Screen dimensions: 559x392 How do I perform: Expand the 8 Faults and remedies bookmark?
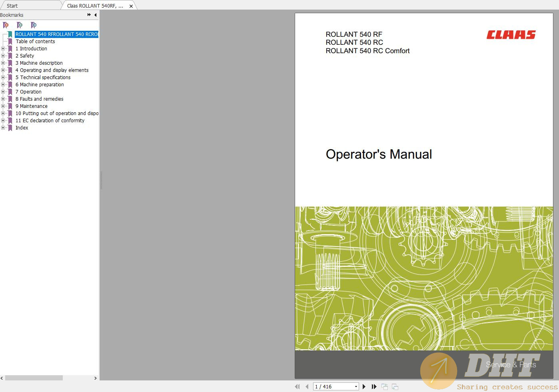(3, 99)
